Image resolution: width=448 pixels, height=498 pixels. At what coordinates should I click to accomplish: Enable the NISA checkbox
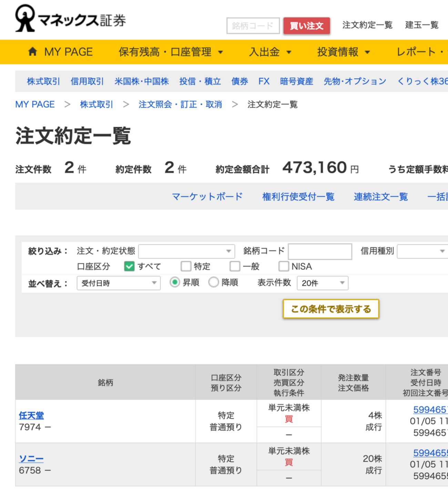coord(284,266)
